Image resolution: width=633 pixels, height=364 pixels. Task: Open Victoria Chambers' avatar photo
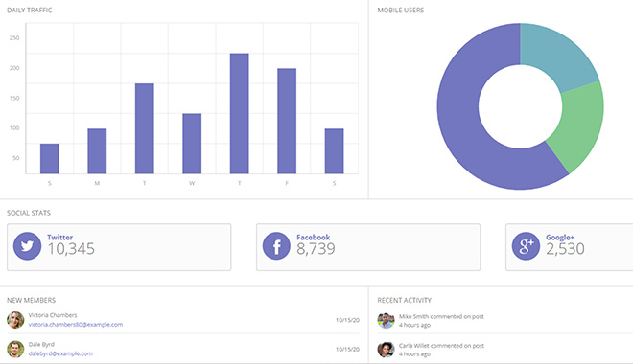pyautogui.click(x=15, y=320)
